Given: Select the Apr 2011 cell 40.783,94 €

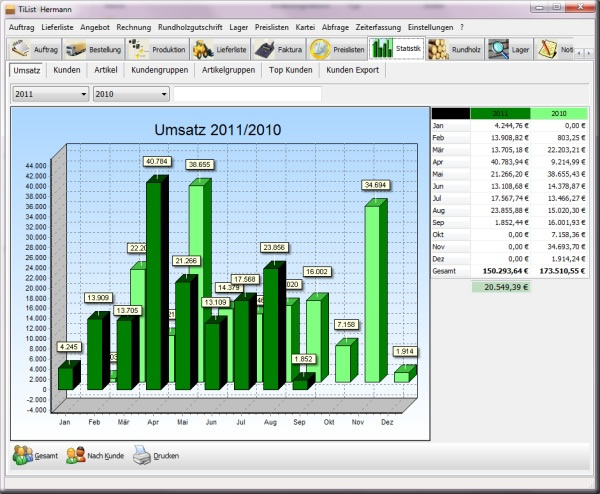Looking at the screenshot, I should (501, 162).
